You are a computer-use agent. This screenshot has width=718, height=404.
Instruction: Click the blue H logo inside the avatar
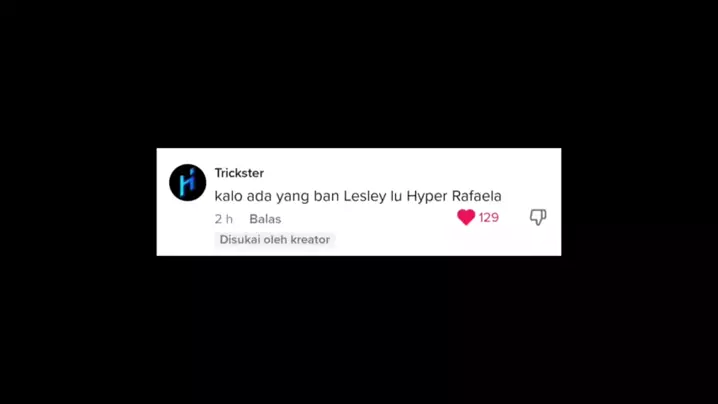(187, 182)
